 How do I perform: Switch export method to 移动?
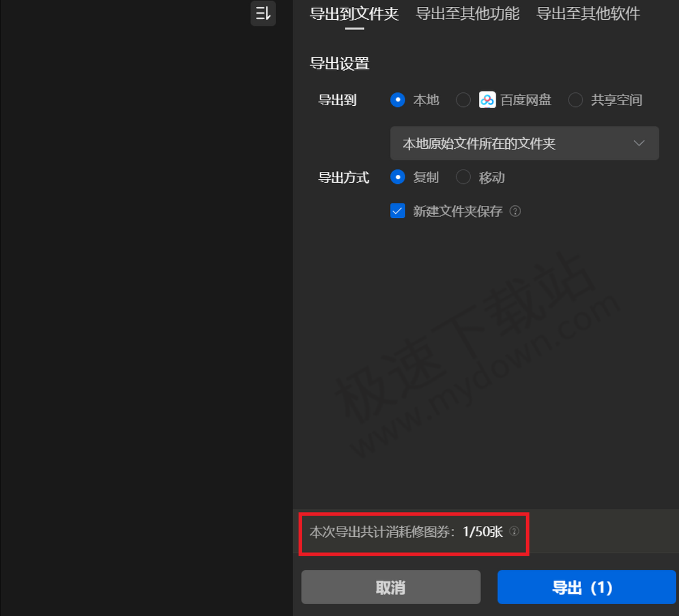(463, 177)
